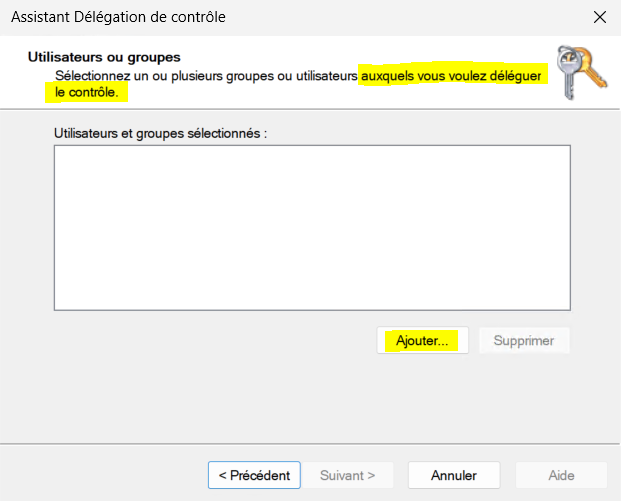Cancel the wizard with Annuler
The image size is (621, 501).
tap(453, 475)
